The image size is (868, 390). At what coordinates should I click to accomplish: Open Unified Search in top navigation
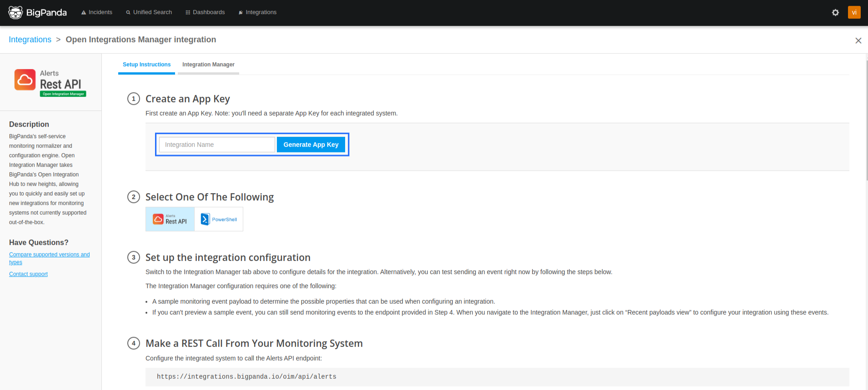tap(149, 12)
